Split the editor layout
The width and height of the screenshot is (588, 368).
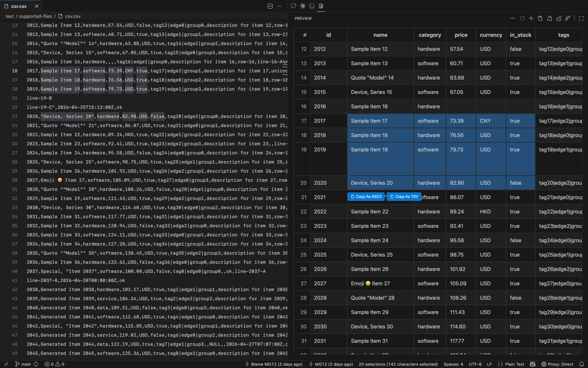[x=270, y=6]
